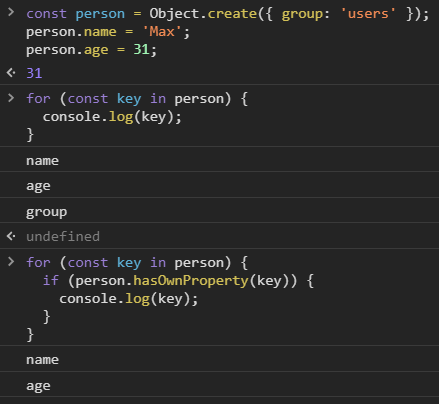
Task: Click console.log inside the if block
Action: pyautogui.click(x=105, y=299)
